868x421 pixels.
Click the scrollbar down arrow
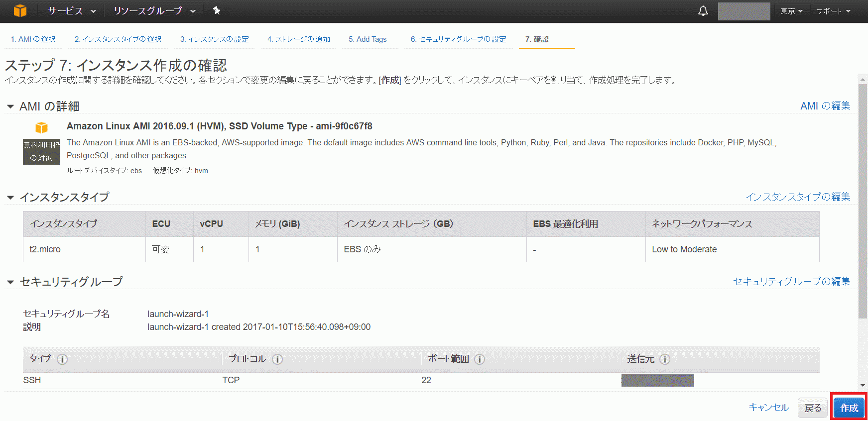click(863, 385)
